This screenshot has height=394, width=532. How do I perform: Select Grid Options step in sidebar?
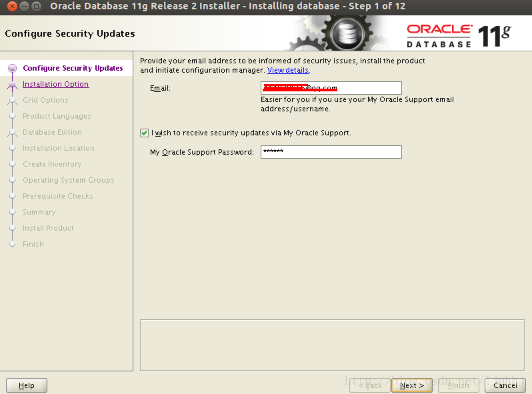45,100
